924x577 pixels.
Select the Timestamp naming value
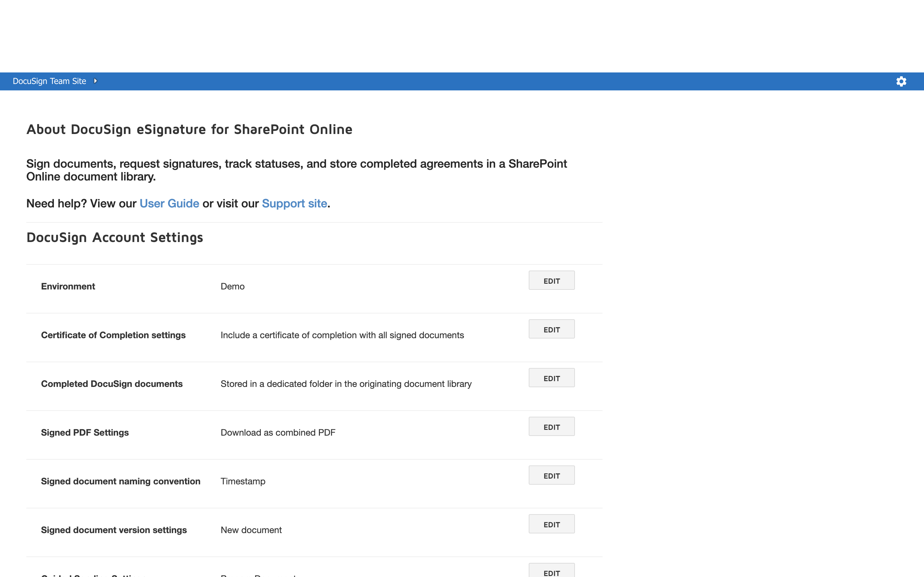click(243, 481)
